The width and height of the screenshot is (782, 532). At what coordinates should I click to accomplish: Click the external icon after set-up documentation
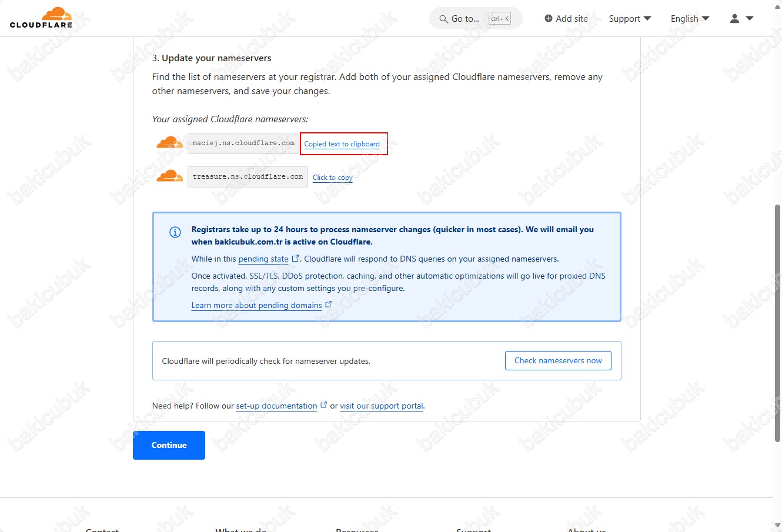pyautogui.click(x=323, y=405)
